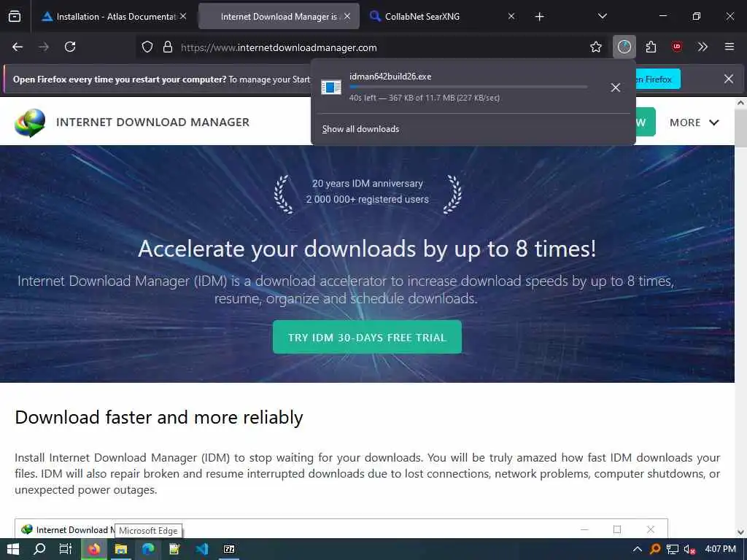Open Firefox View icon in tab bar

click(x=15, y=16)
